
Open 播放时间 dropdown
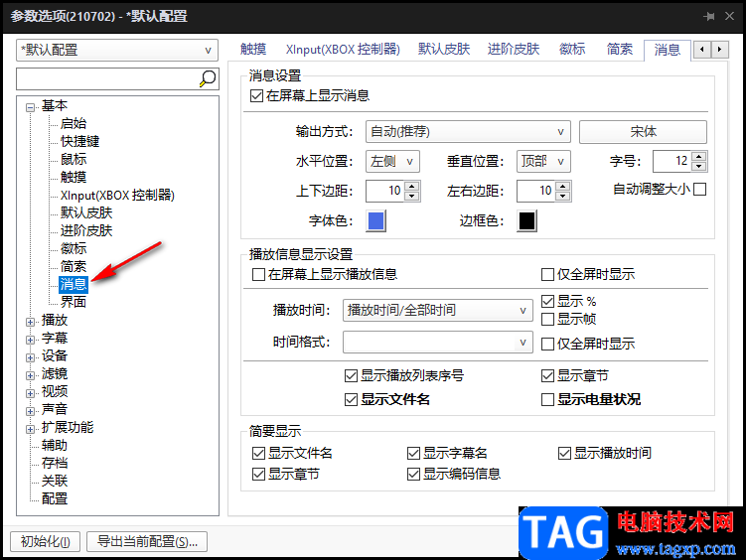(x=438, y=311)
